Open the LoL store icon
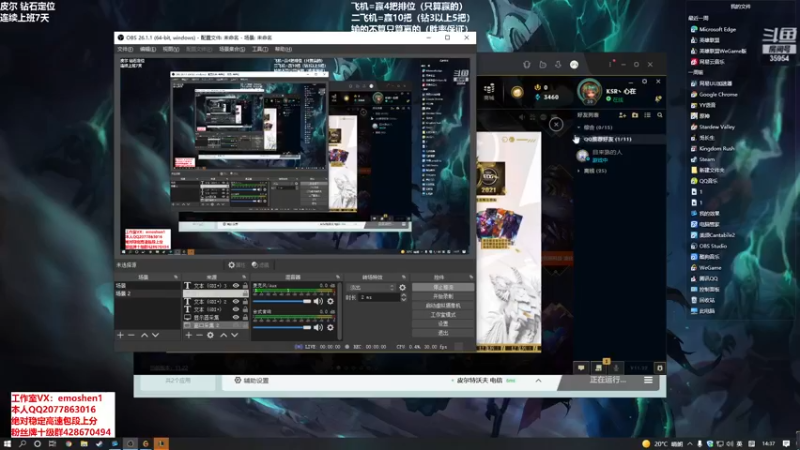 (489, 91)
